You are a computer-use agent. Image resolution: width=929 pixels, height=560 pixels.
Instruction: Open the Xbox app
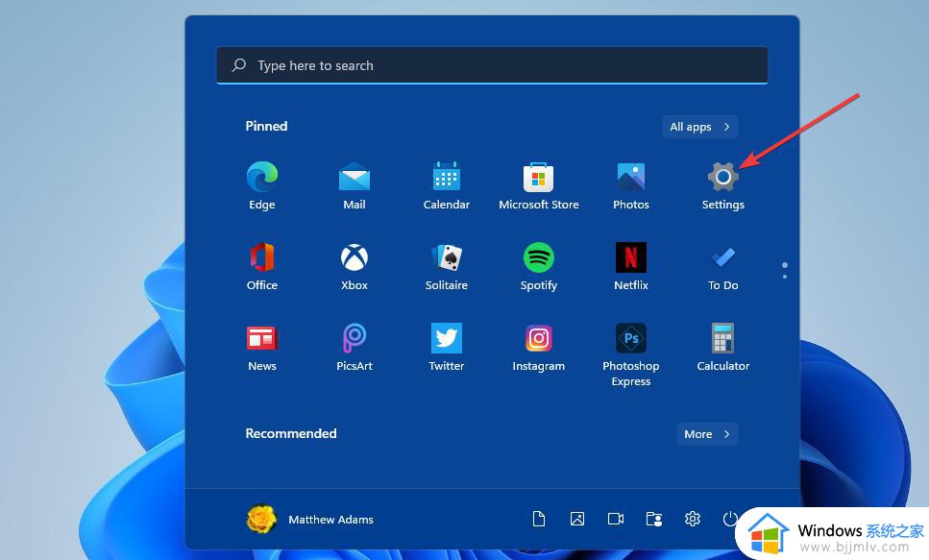click(354, 266)
